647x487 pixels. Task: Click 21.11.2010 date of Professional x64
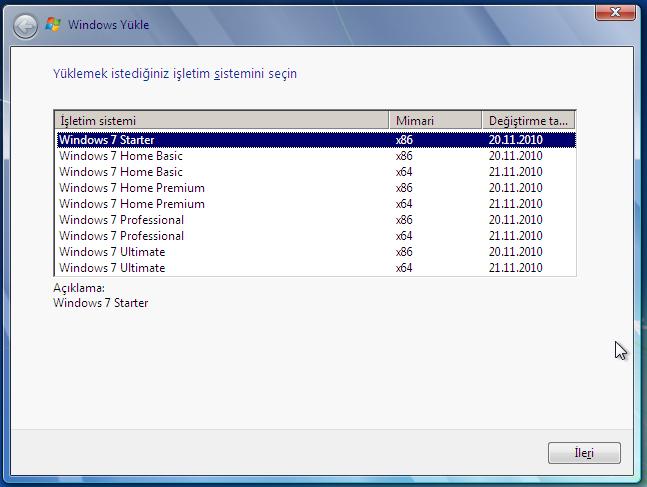point(515,236)
